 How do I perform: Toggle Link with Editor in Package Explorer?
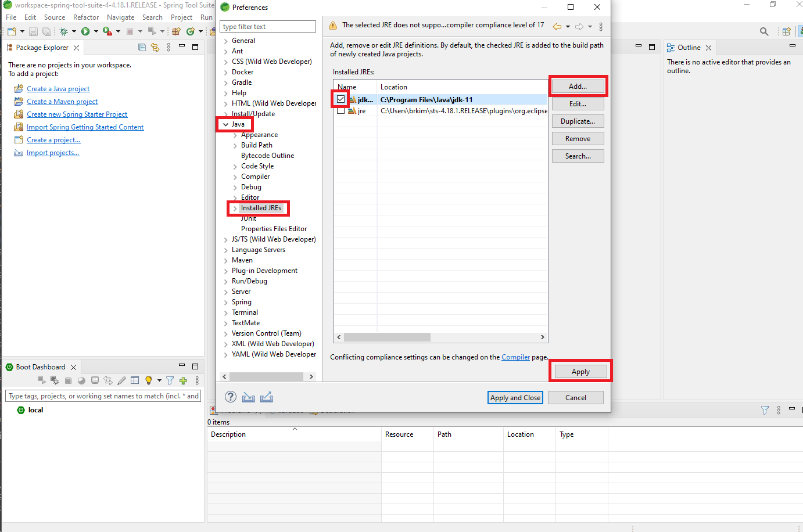[155, 48]
